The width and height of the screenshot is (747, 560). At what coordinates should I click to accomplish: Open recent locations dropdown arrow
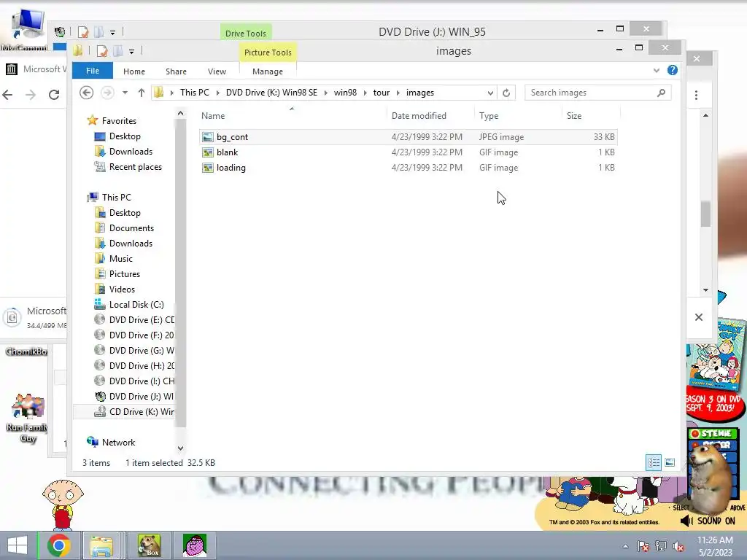(x=125, y=93)
